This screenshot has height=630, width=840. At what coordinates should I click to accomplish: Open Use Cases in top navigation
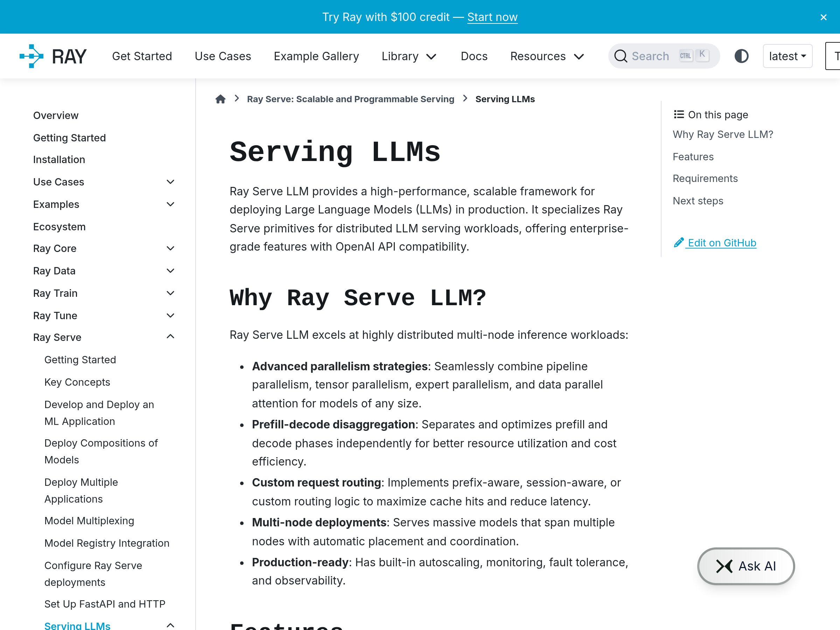223,56
